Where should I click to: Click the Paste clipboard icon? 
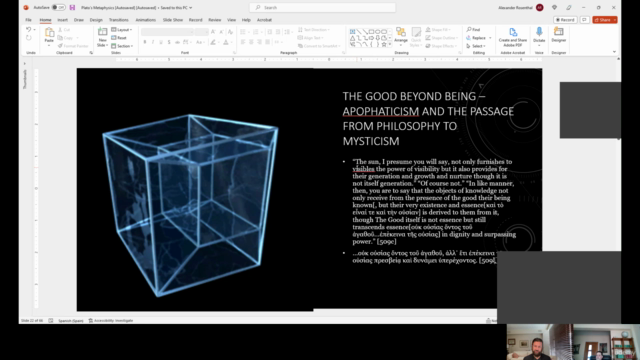click(x=49, y=33)
